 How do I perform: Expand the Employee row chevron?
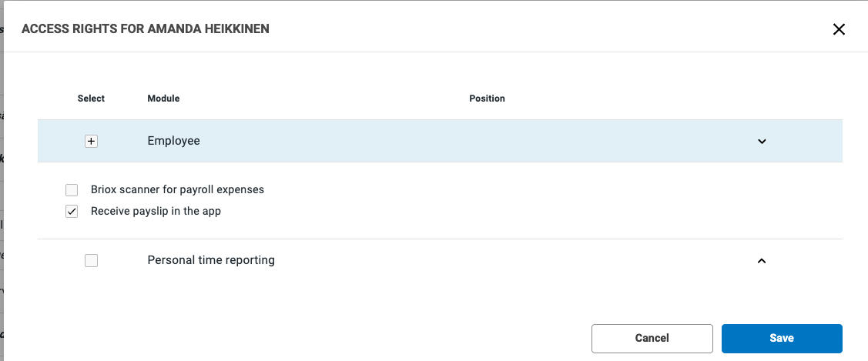[762, 142]
